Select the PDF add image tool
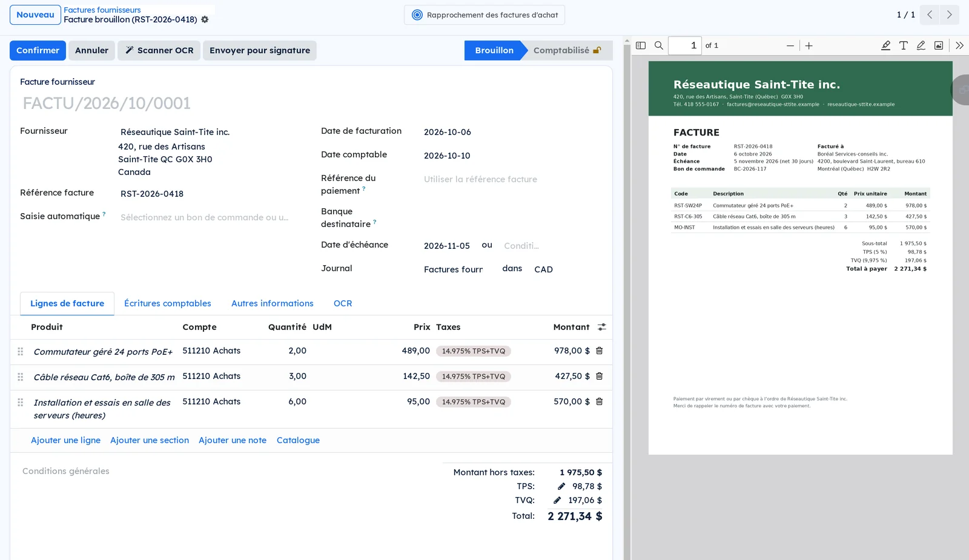 point(938,45)
